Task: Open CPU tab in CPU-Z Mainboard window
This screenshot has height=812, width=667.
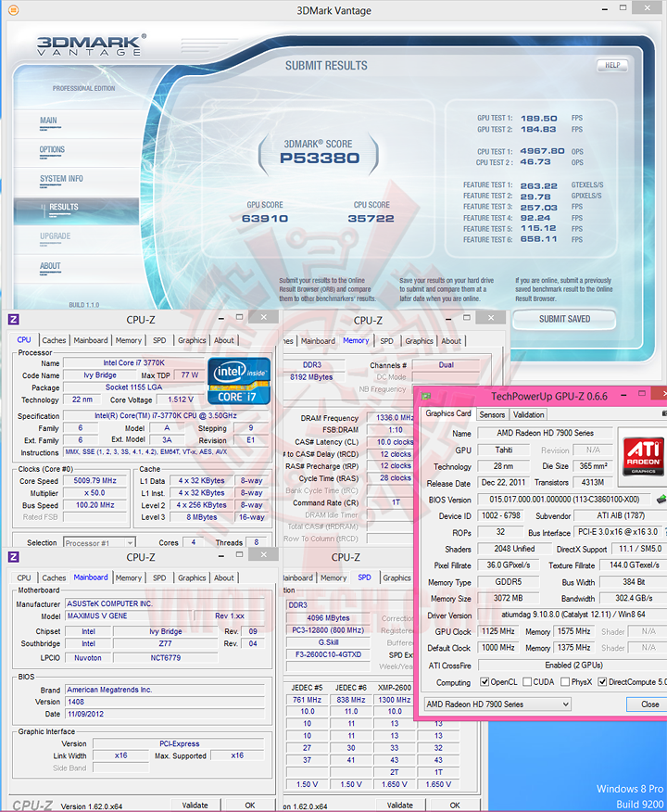Action: click(24, 577)
